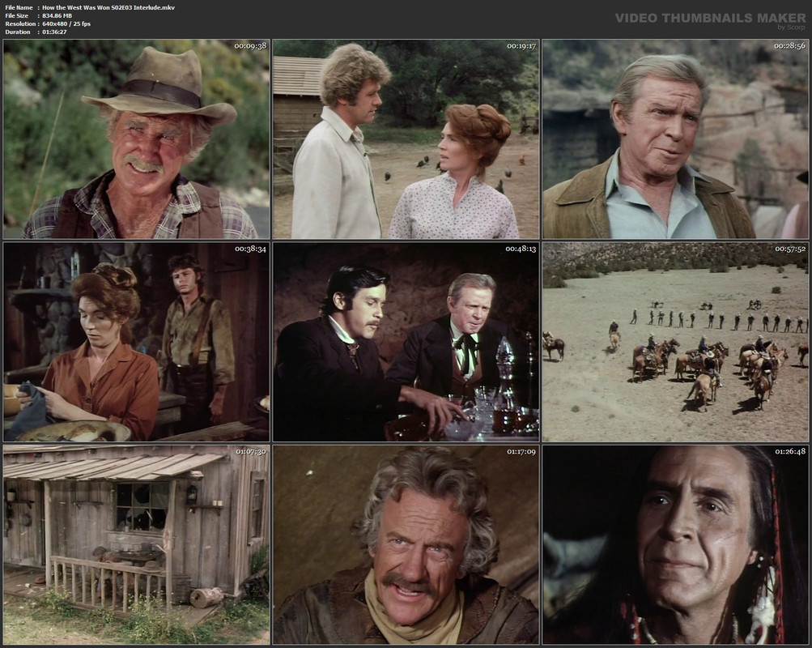Select the thumbnail stamped 00:48:13
Viewport: 812px width, 648px height.
pyautogui.click(x=406, y=342)
